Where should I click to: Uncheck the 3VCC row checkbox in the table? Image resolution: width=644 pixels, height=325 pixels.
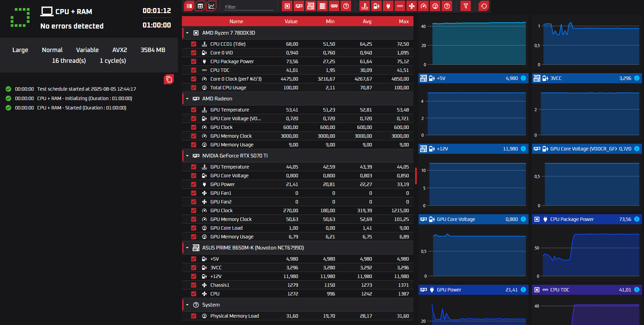[194, 268]
